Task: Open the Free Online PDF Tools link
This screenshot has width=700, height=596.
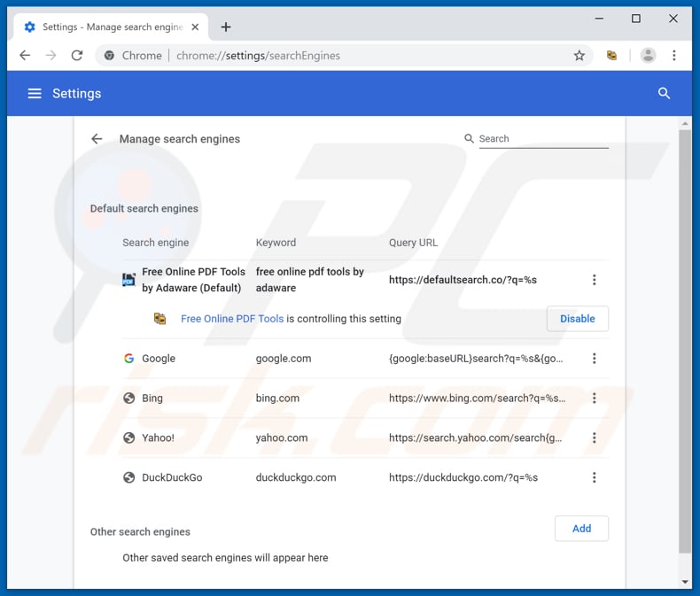Action: click(x=232, y=319)
